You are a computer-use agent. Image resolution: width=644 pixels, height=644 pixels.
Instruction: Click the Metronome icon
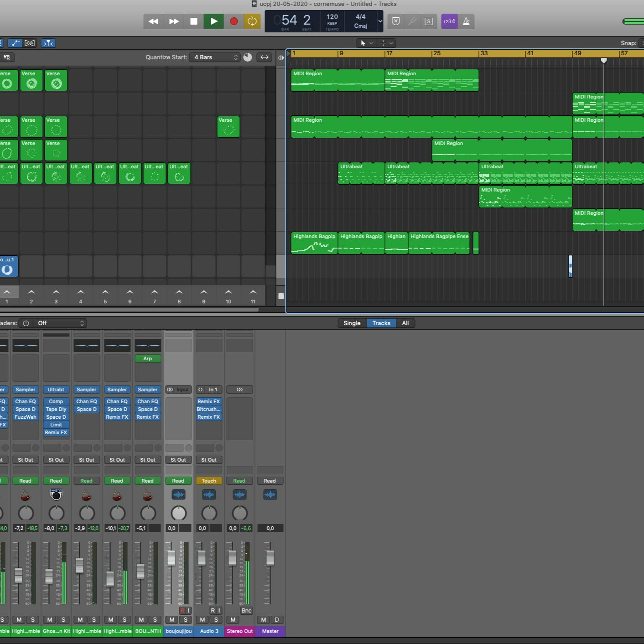click(x=466, y=21)
